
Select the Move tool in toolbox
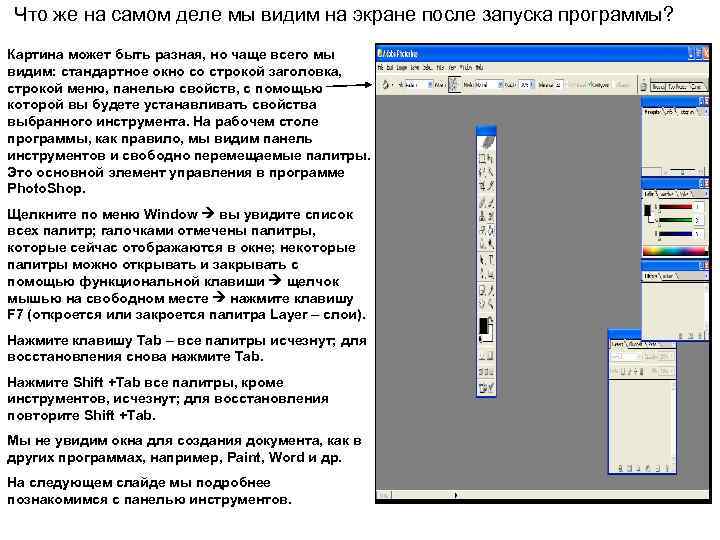490,159
